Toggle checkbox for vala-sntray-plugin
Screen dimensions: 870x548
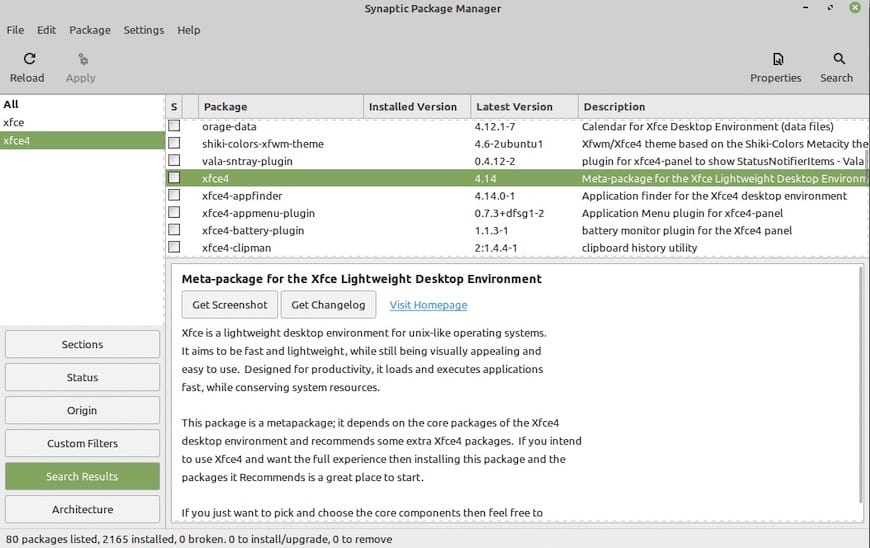[174, 160]
